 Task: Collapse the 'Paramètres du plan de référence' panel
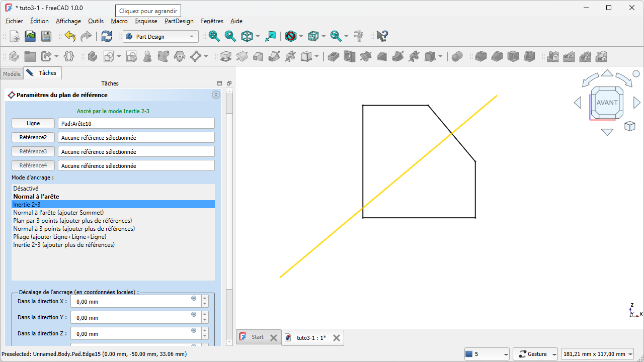coord(216,95)
